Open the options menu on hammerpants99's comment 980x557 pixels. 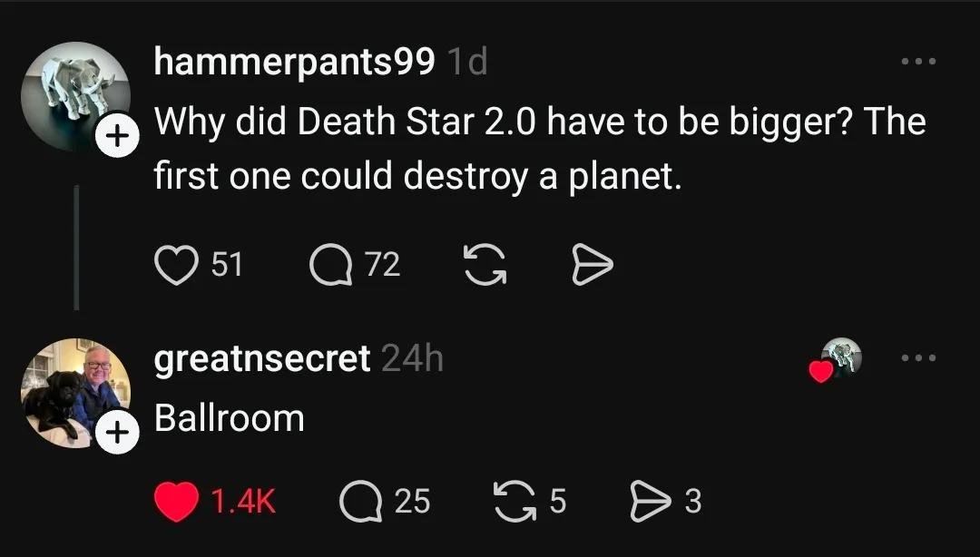920,61
